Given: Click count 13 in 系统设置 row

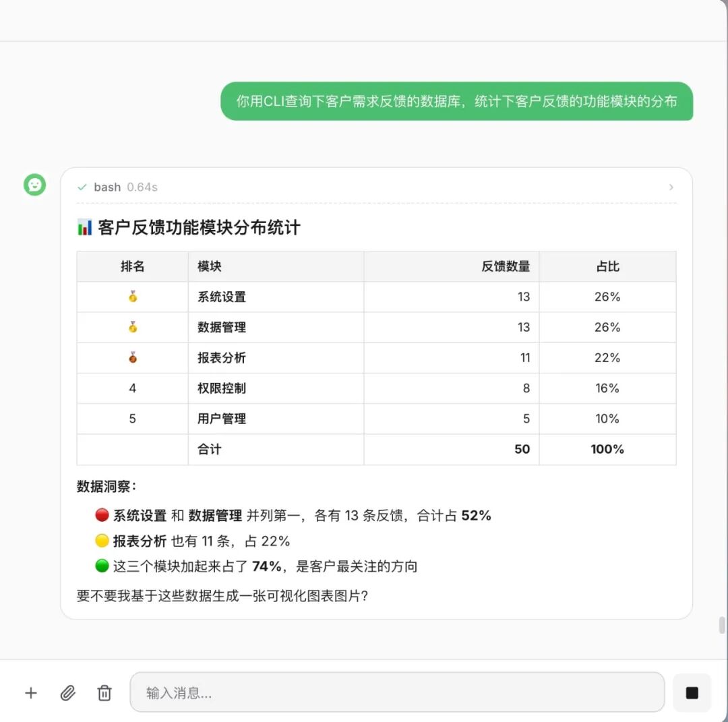Looking at the screenshot, I should click(524, 297).
